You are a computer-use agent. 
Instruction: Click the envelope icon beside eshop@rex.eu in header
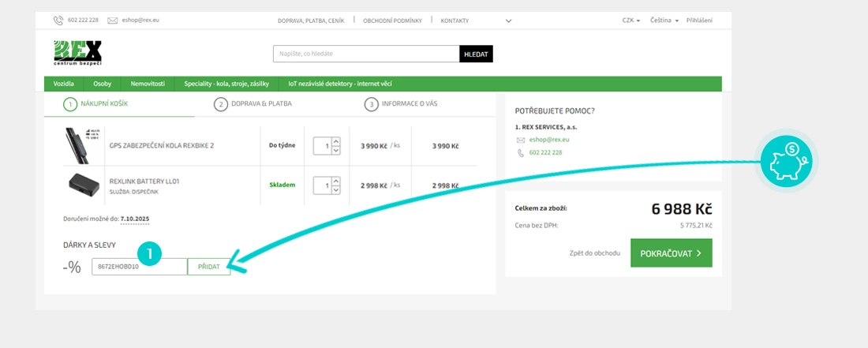pyautogui.click(x=112, y=20)
